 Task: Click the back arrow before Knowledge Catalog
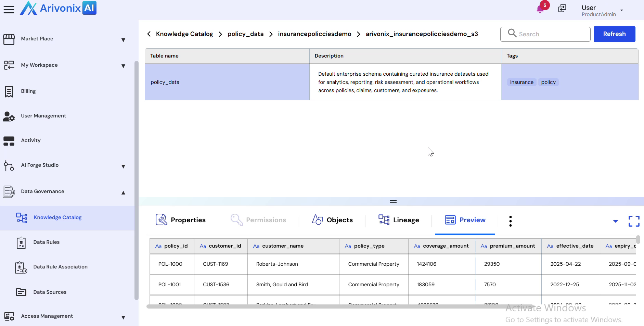tap(149, 34)
